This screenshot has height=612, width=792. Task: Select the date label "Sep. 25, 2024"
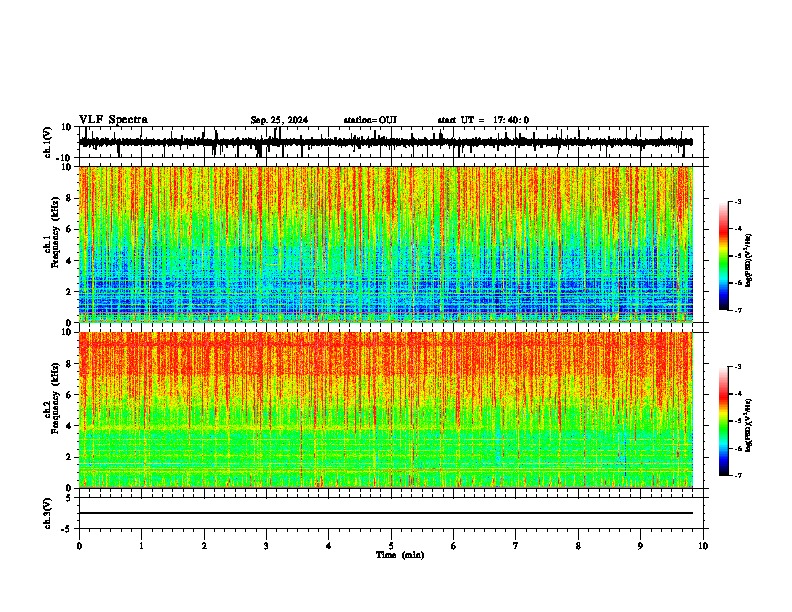pyautogui.click(x=279, y=120)
